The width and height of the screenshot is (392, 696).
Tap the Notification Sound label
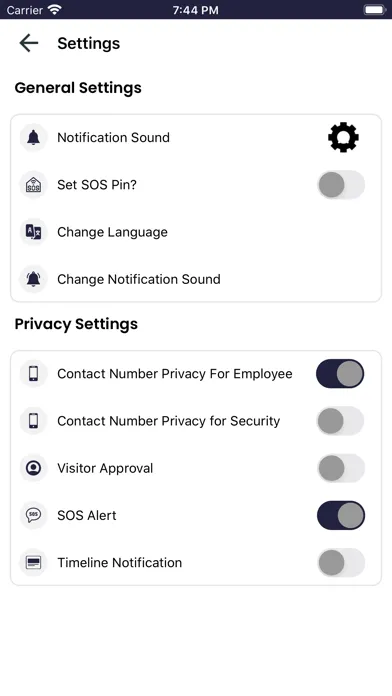(x=113, y=138)
